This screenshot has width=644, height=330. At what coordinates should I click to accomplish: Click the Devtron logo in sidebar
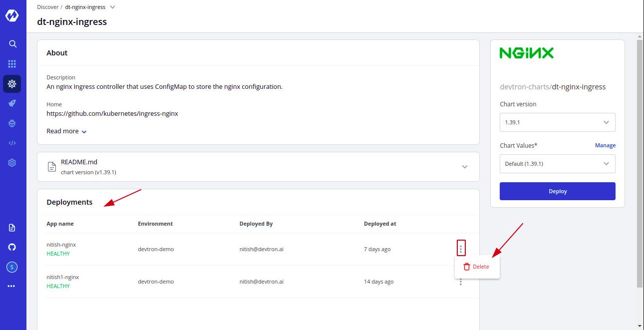point(12,15)
